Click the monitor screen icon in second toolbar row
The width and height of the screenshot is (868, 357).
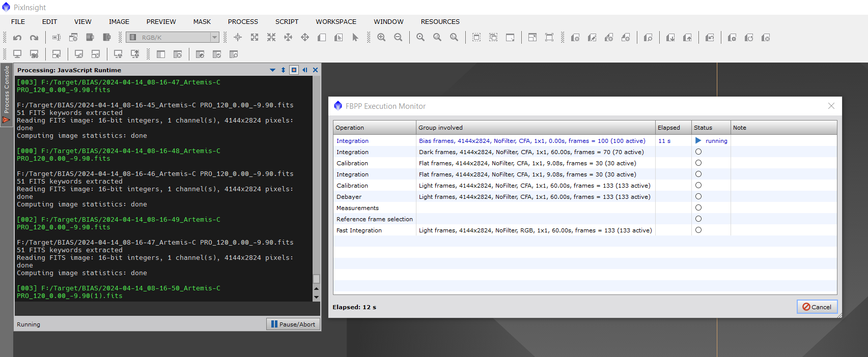(x=17, y=54)
